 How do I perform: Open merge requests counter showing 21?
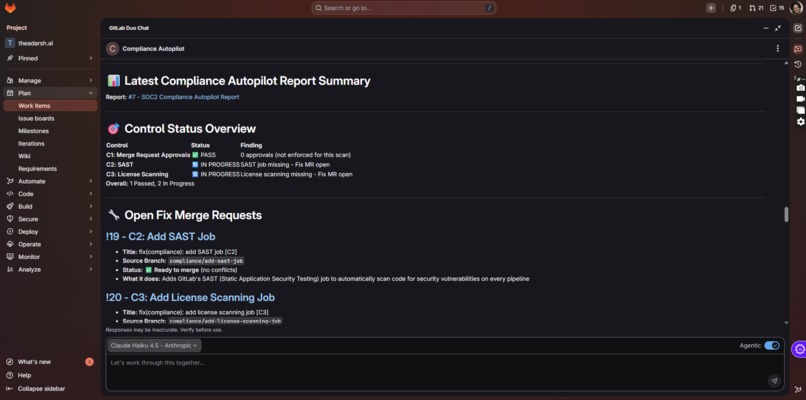(x=756, y=8)
